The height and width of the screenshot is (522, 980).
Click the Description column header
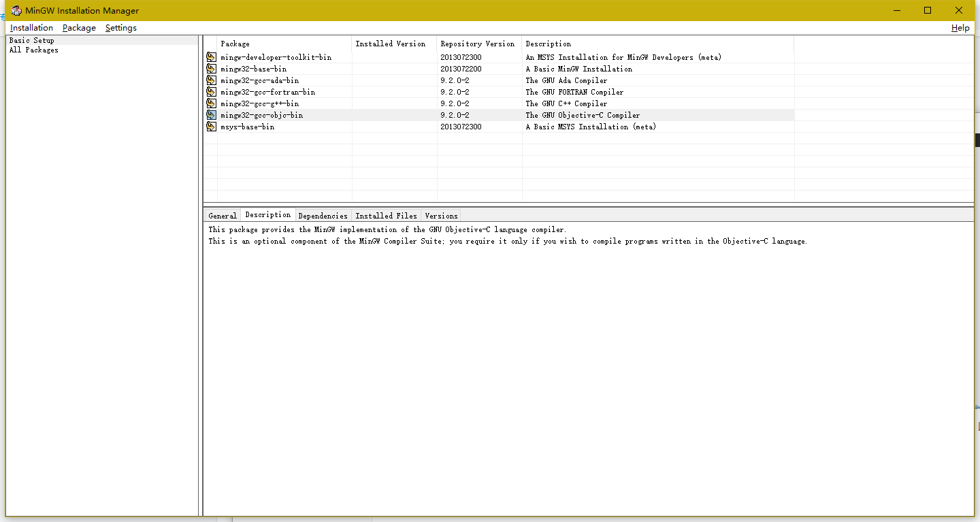[x=658, y=44]
